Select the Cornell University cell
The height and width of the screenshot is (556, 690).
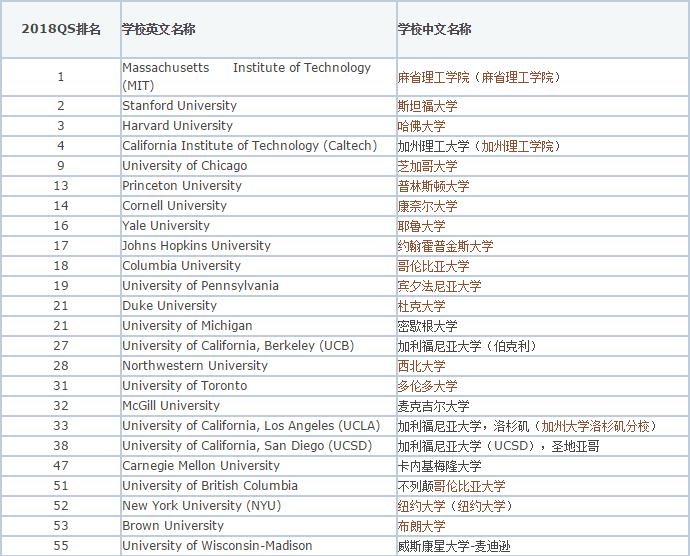(259, 206)
